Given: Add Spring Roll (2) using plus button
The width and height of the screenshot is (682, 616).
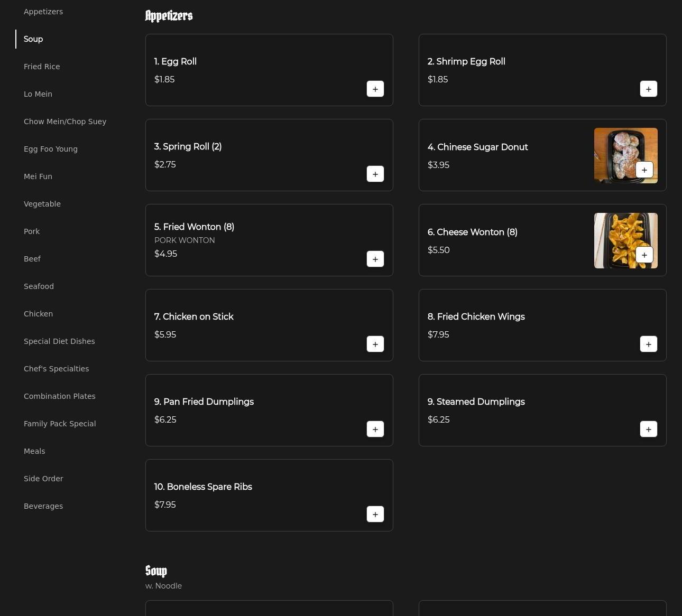Looking at the screenshot, I should tap(375, 174).
